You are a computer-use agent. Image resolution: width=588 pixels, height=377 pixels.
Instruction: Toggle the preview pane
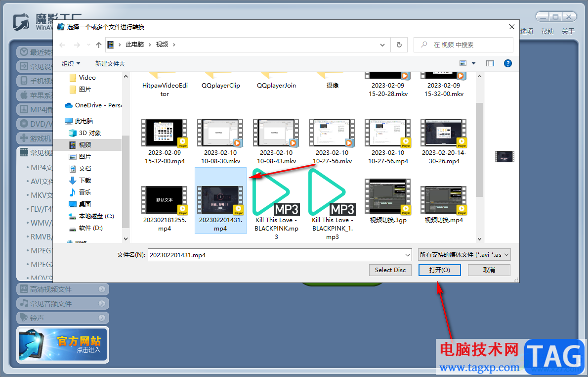click(x=490, y=63)
